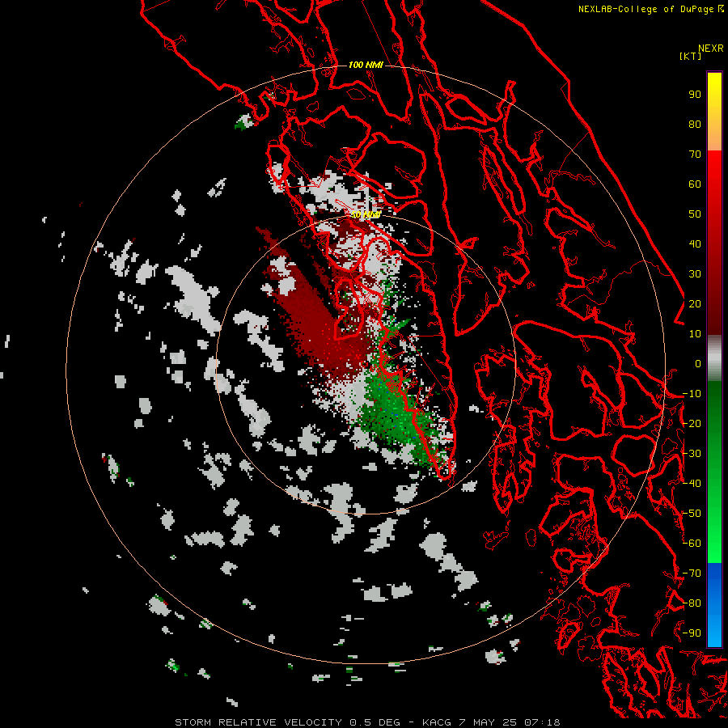Screen dimensions: 728x728
Task: Click the -70 value on the velocity scale
Action: [x=692, y=574]
